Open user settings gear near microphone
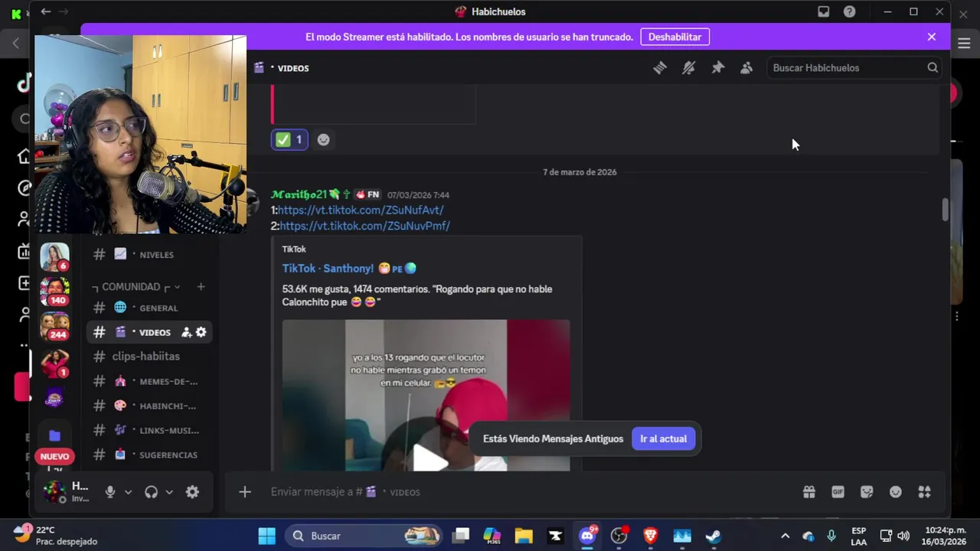Image resolution: width=980 pixels, height=551 pixels. [x=192, y=492]
